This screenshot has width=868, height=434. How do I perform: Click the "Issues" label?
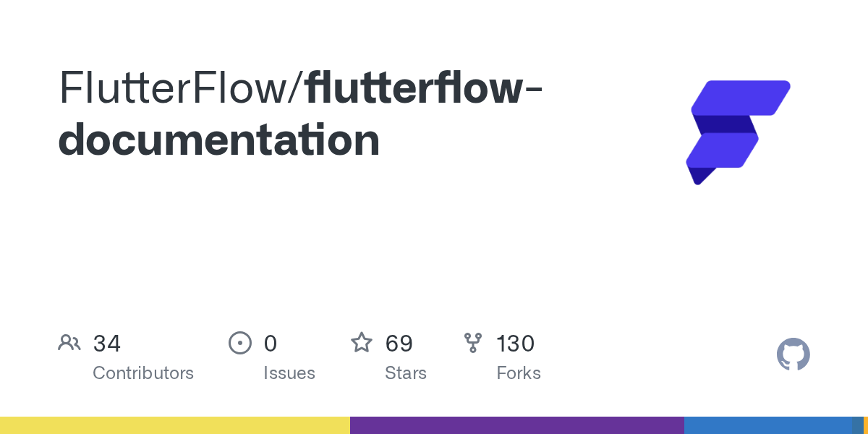tap(289, 373)
